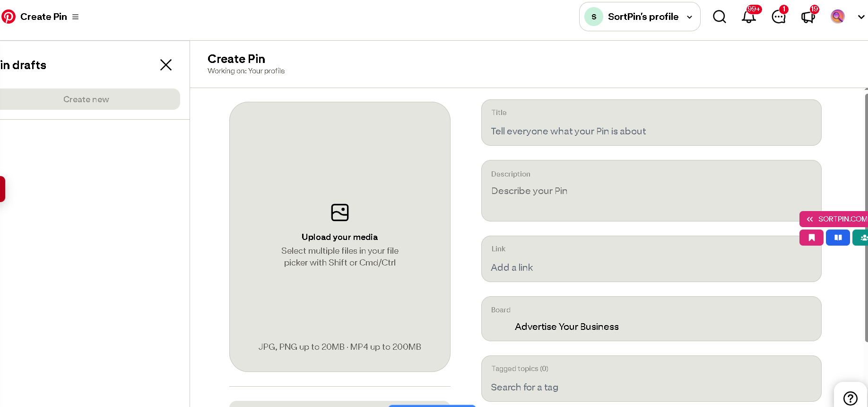Click the S avatar in profile switcher
Viewport: 868px width, 407px height.
click(594, 17)
